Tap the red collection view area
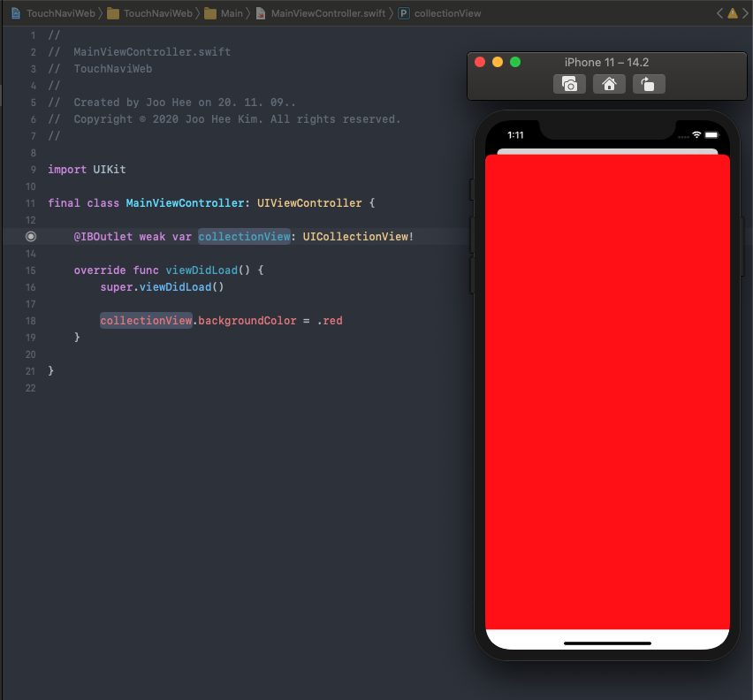 pos(607,389)
